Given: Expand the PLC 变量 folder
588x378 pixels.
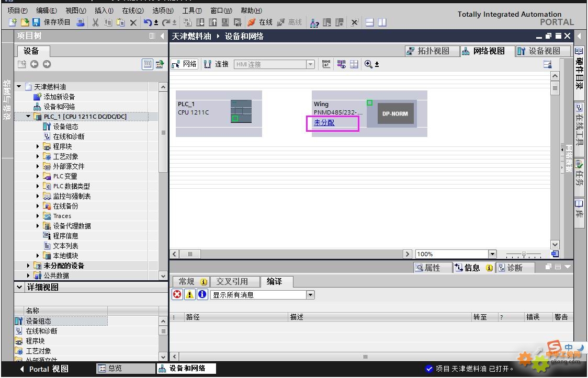Looking at the screenshot, I should point(38,176).
